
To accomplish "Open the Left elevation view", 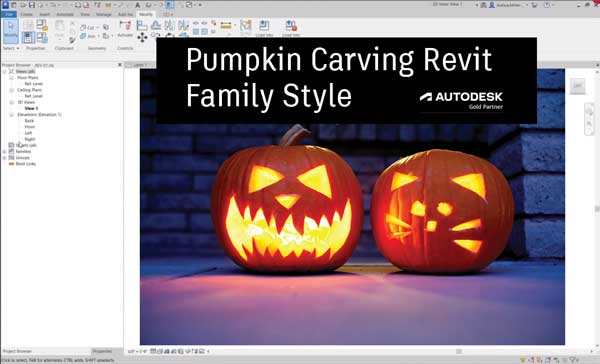I will click(x=28, y=133).
